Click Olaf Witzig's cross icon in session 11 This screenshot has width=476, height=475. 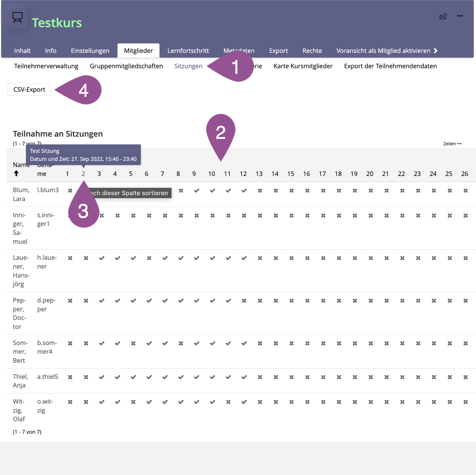(x=228, y=402)
